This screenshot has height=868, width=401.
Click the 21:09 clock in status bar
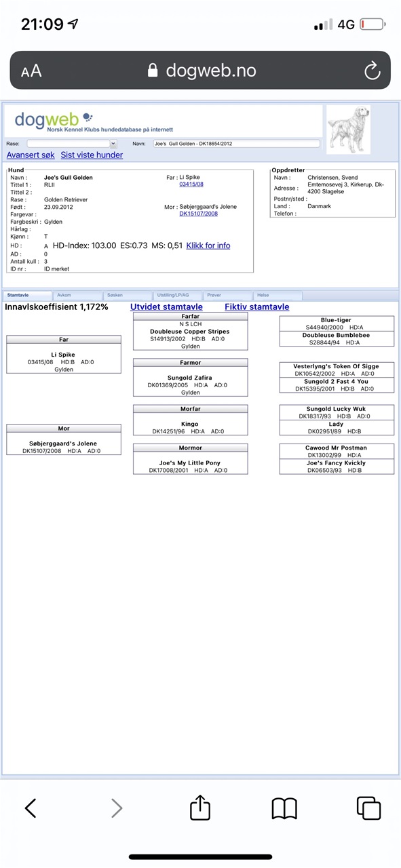(42, 24)
